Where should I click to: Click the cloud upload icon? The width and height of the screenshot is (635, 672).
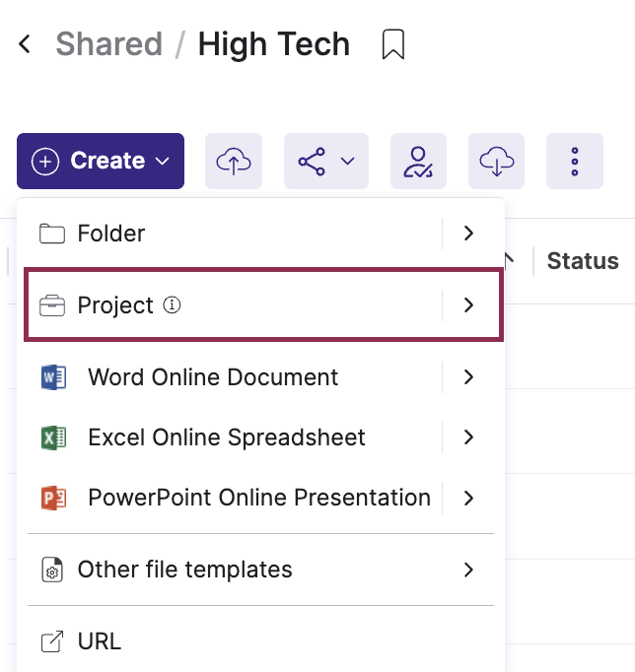234,161
